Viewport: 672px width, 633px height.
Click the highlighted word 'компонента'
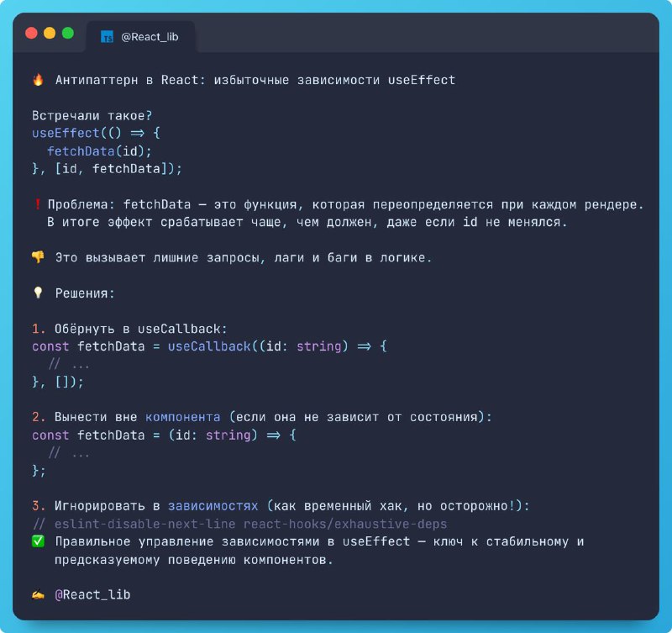tap(183, 417)
